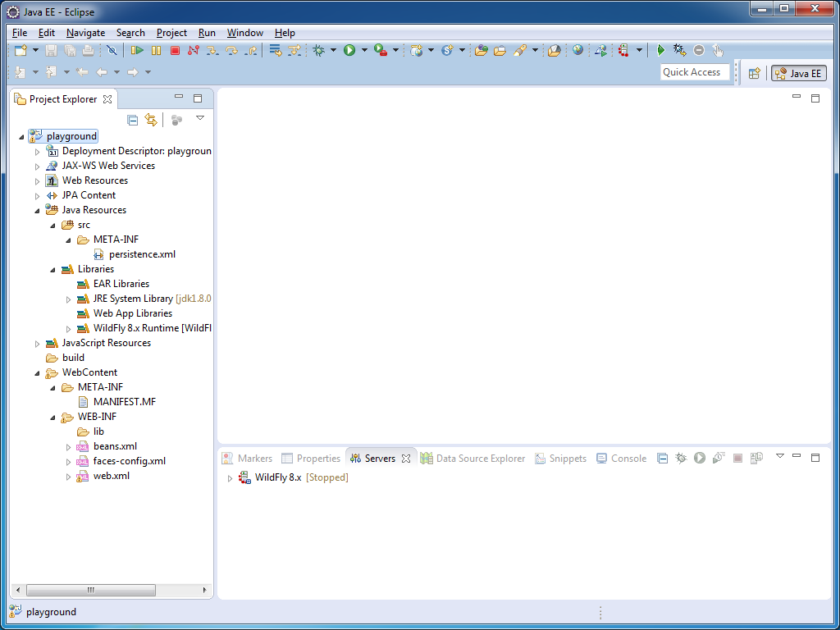840x630 pixels.
Task: Click the New Servlet 'S' icon
Action: (x=447, y=50)
